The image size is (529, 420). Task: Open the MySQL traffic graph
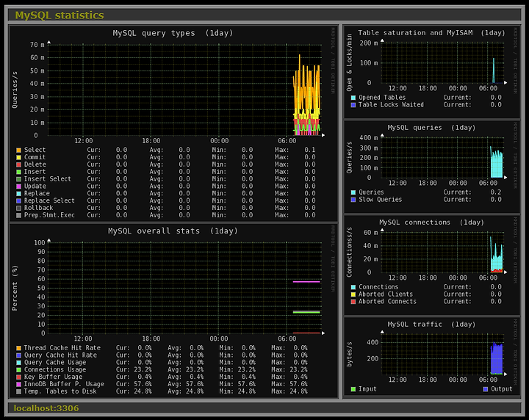[x=432, y=356]
